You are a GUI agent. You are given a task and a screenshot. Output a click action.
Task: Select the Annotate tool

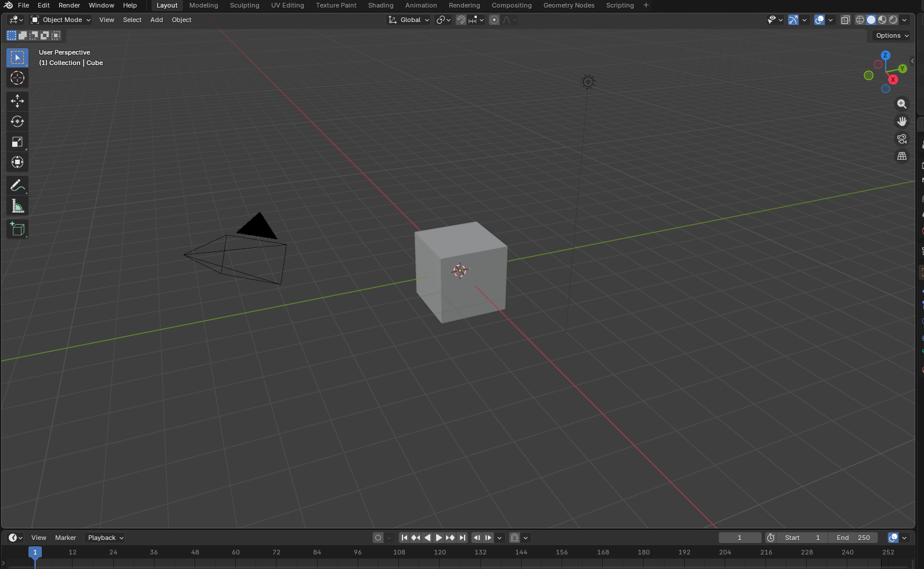(x=17, y=186)
